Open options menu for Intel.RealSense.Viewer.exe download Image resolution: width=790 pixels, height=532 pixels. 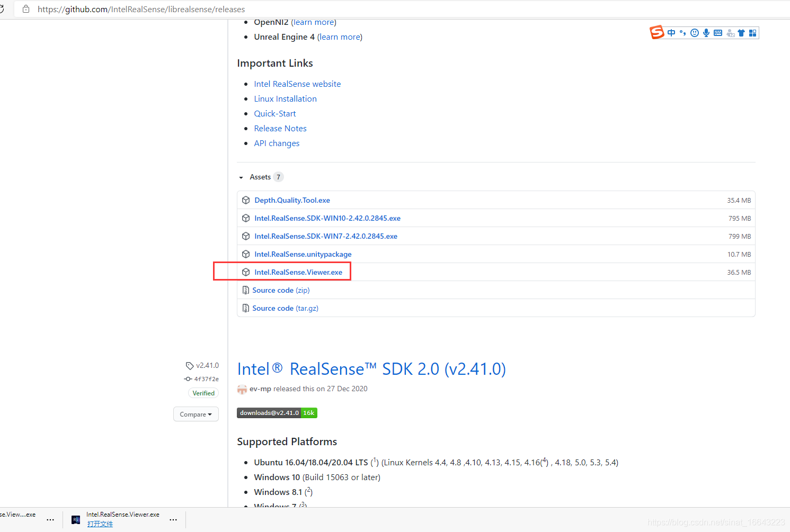coord(173,520)
